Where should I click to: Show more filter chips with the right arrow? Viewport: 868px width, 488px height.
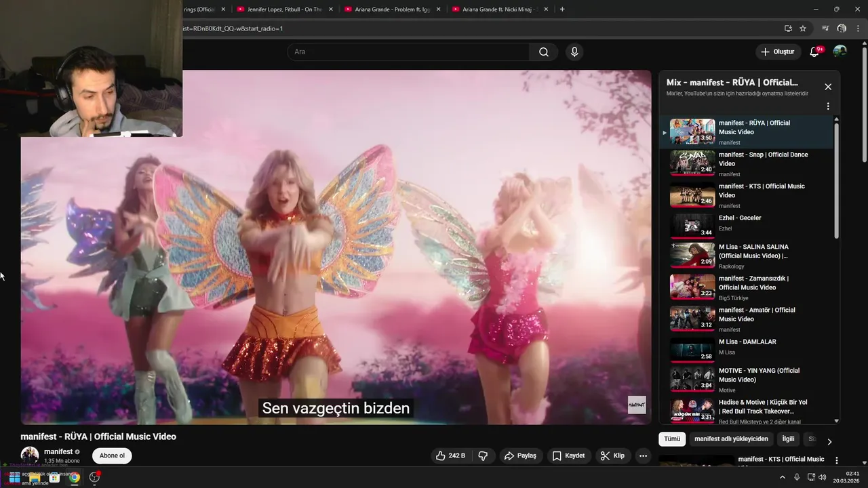(x=829, y=441)
